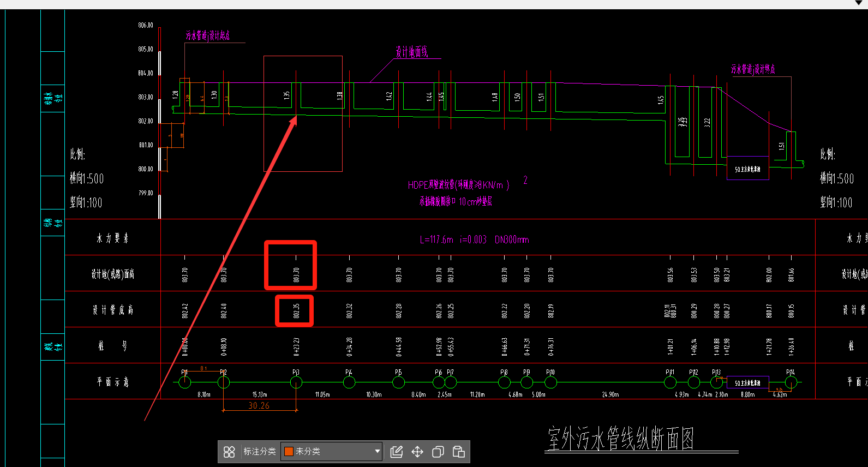Open the 未分类 annotation category dropdown
This screenshot has width=868, height=467.
(x=331, y=452)
